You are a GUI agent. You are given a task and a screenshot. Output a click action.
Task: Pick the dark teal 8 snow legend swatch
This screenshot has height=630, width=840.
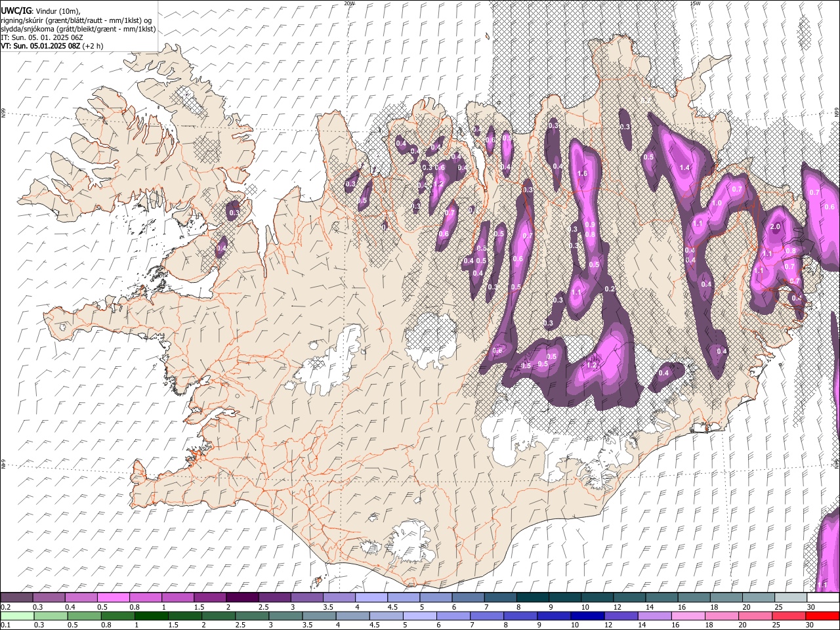(533, 598)
